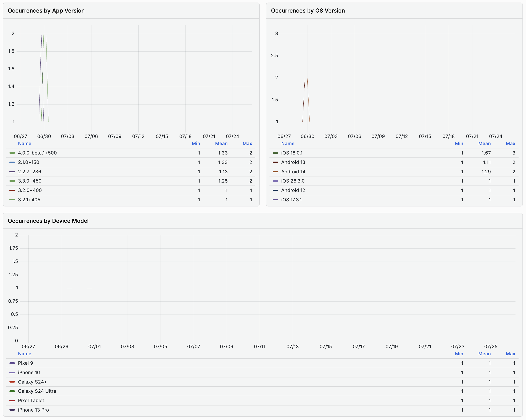This screenshot has width=526, height=420.
Task: Select Pixel Tablet legend entry
Action: click(x=31, y=401)
